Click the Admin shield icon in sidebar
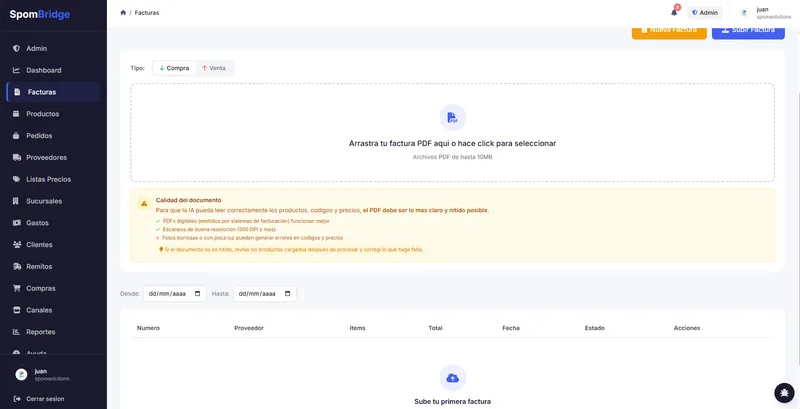The height and width of the screenshot is (409, 800). pyautogui.click(x=16, y=48)
